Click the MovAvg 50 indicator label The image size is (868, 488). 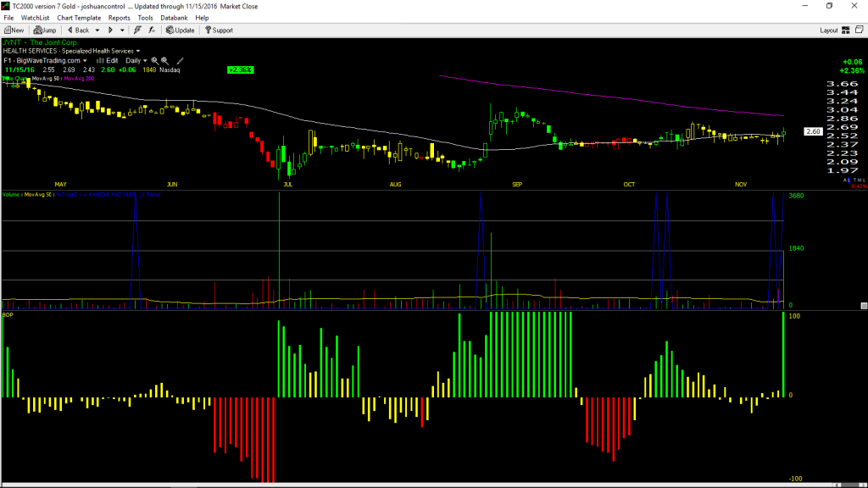coord(47,79)
